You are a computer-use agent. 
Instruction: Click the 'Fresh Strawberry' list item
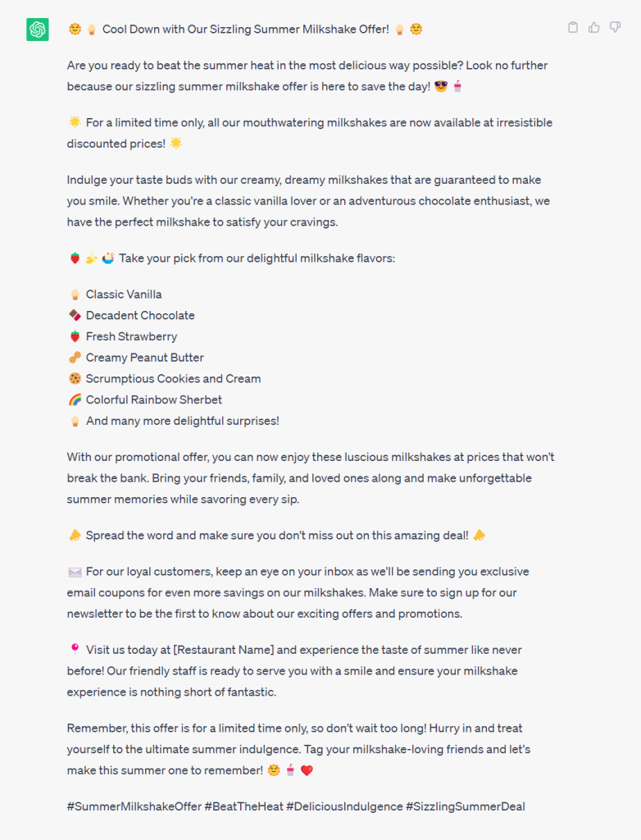[x=131, y=336]
